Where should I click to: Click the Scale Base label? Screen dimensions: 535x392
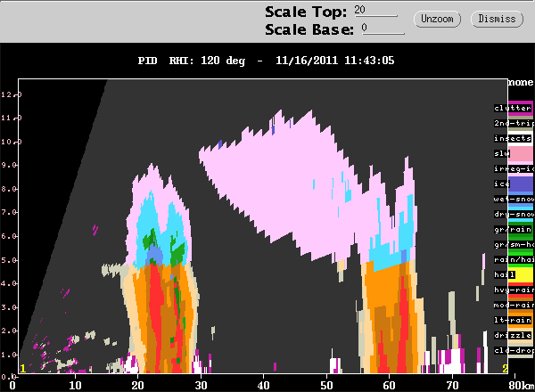click(x=309, y=29)
